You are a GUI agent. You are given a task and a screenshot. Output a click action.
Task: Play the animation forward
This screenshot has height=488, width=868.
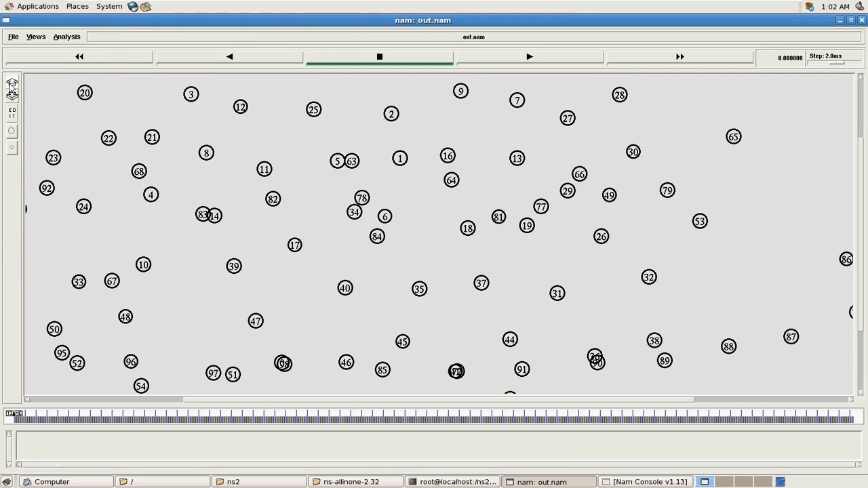[530, 57]
